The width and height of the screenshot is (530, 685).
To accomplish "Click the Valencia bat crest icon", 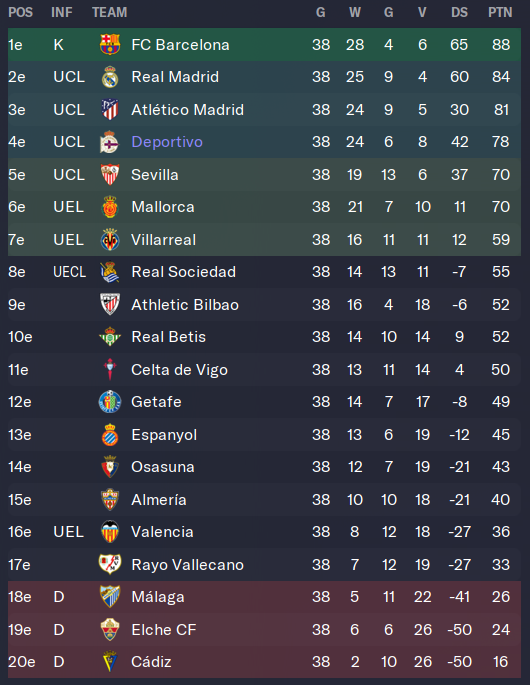I will point(110,532).
